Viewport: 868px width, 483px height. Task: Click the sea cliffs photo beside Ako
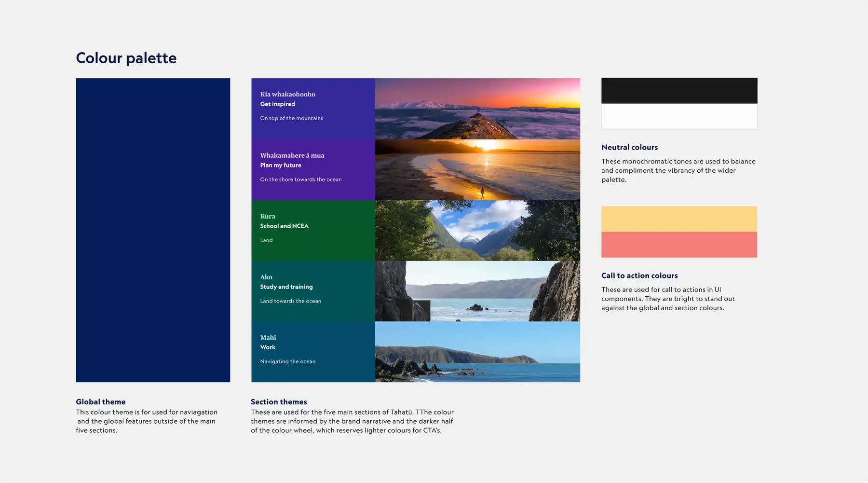click(477, 291)
